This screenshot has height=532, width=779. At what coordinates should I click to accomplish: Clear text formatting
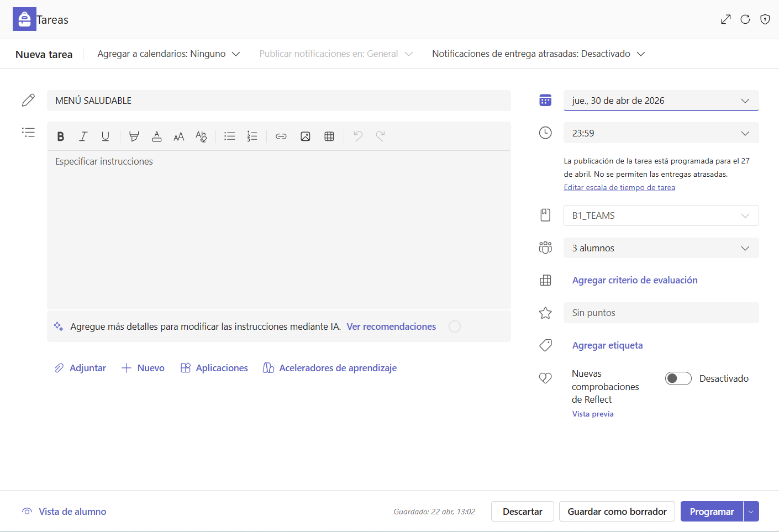(201, 136)
